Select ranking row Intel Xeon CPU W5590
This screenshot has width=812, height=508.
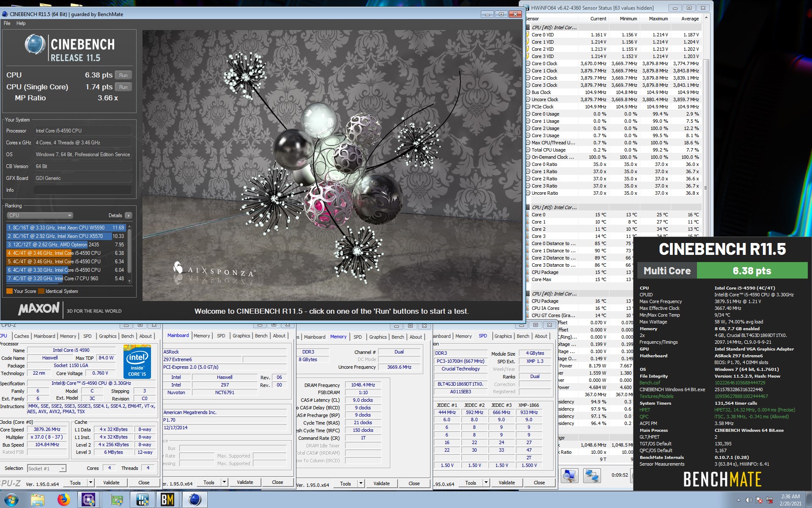66,228
